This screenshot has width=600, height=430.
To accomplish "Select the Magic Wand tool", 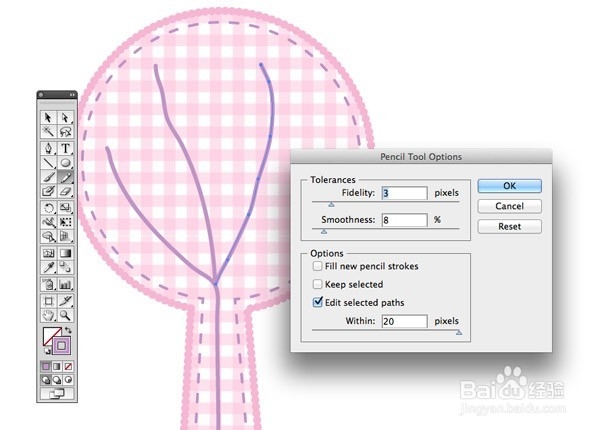I will pos(49,132).
